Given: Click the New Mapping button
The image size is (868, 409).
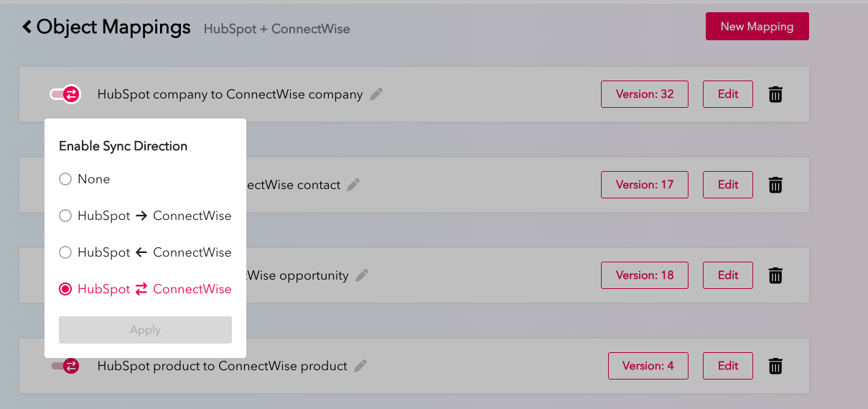Looking at the screenshot, I should tap(757, 27).
